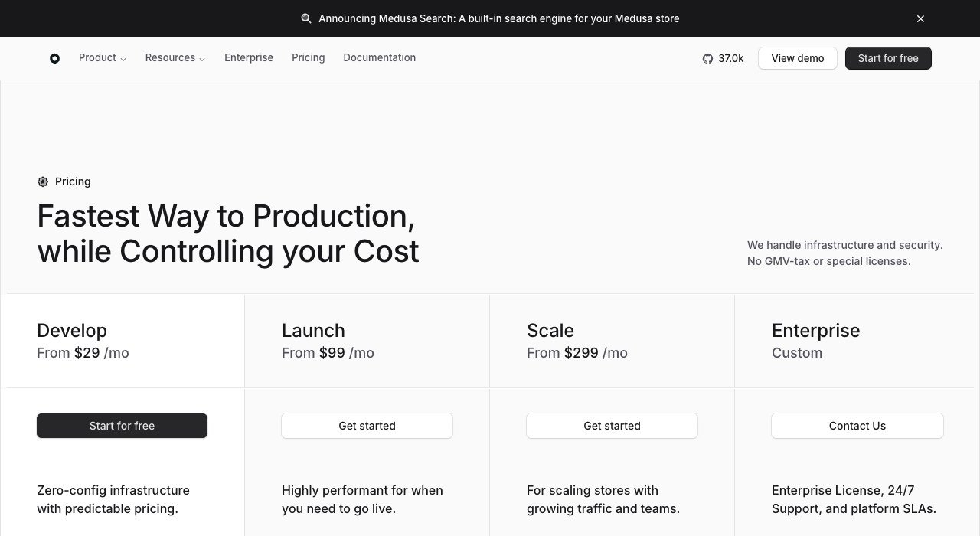980x536 pixels.
Task: Click the View demo button
Action: pyautogui.click(x=798, y=58)
